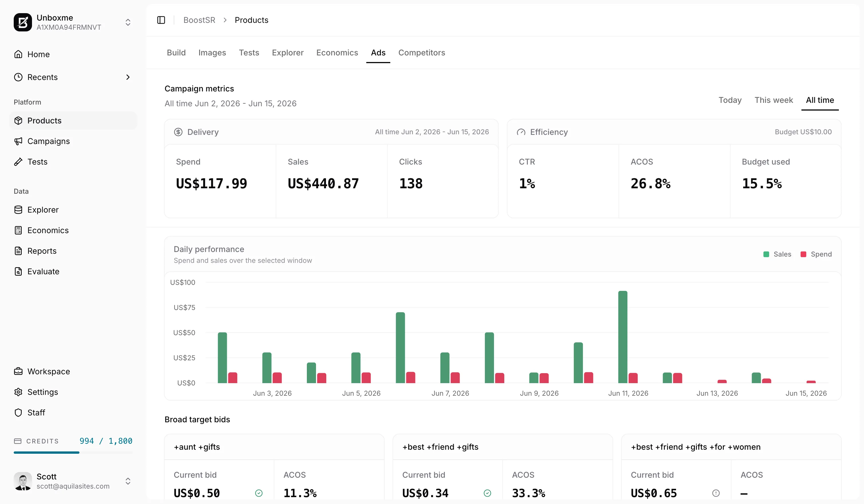Click the Recents clock icon
The height and width of the screenshot is (504, 864).
[18, 77]
